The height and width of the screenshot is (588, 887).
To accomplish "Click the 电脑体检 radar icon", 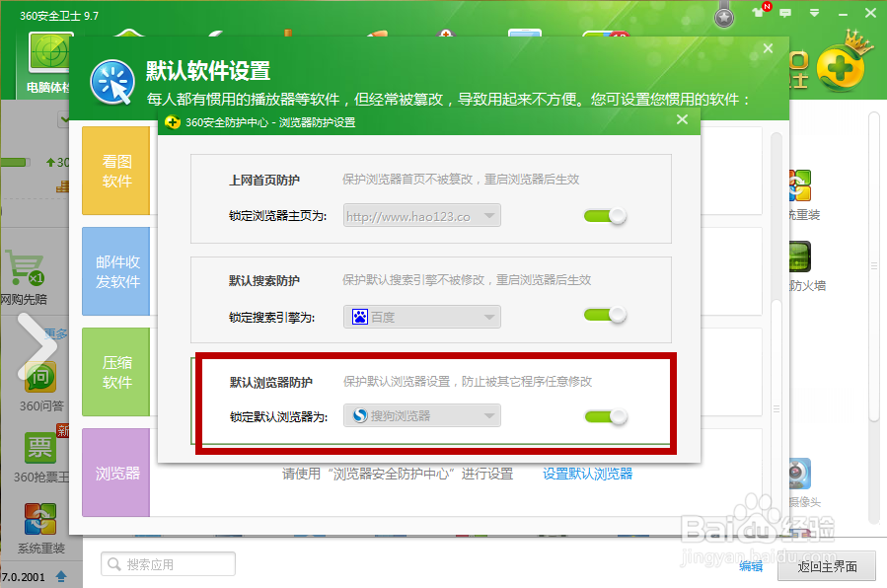I will [x=49, y=53].
